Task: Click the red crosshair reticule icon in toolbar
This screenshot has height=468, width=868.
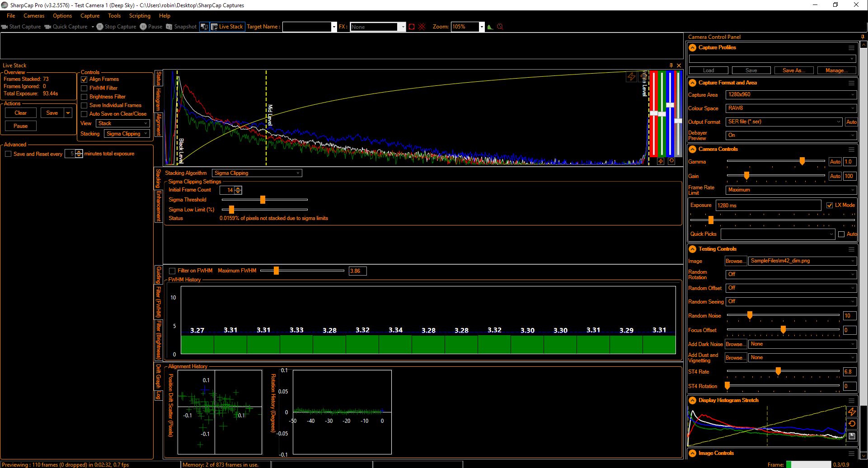Action: [422, 27]
